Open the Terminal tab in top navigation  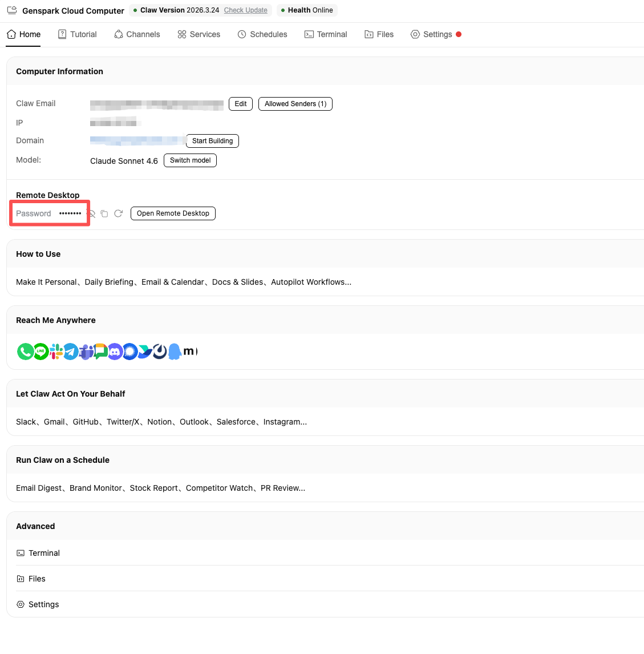pyautogui.click(x=326, y=34)
